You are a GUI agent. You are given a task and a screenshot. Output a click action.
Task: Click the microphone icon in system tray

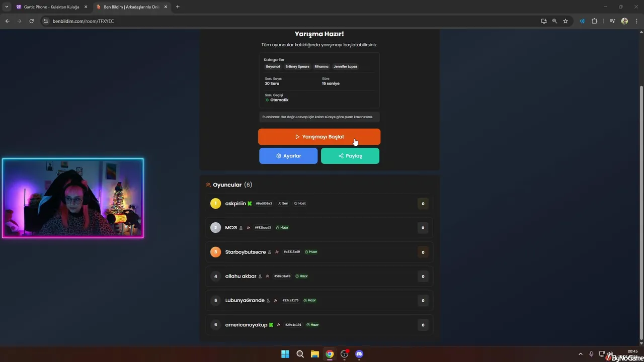coord(591,354)
